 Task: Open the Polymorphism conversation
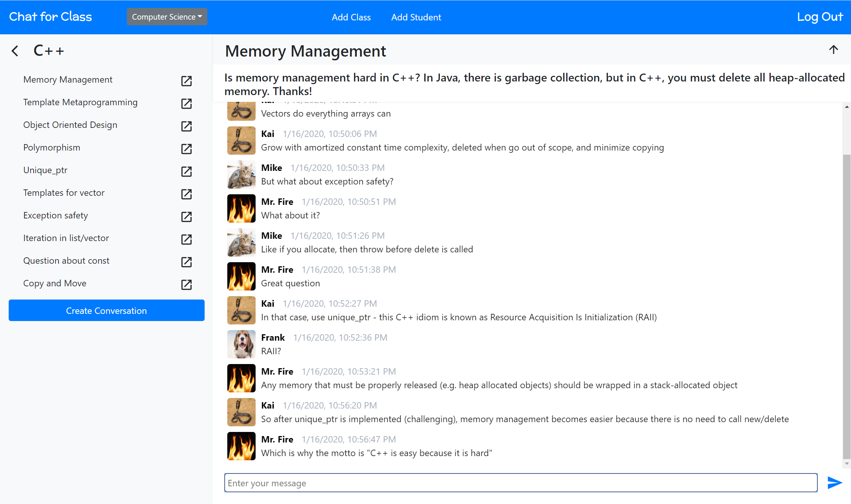click(52, 148)
